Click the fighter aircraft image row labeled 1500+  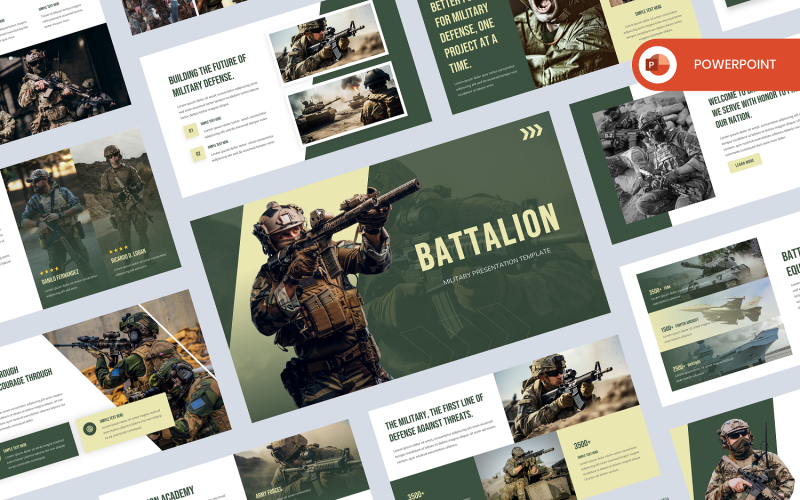click(x=713, y=314)
